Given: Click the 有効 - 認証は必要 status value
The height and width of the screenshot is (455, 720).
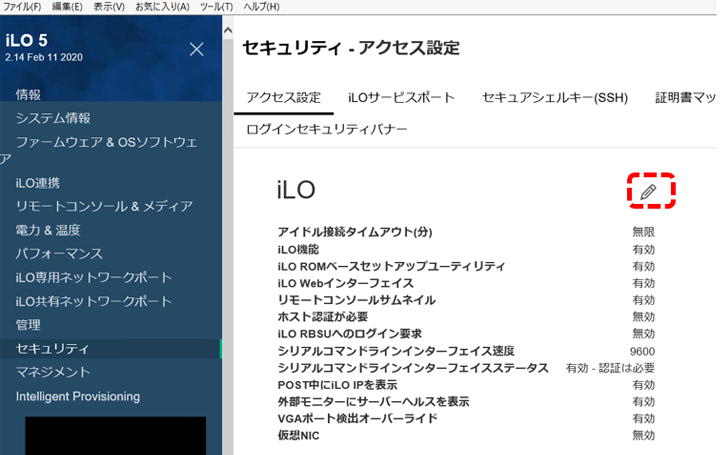Looking at the screenshot, I should point(610,368).
